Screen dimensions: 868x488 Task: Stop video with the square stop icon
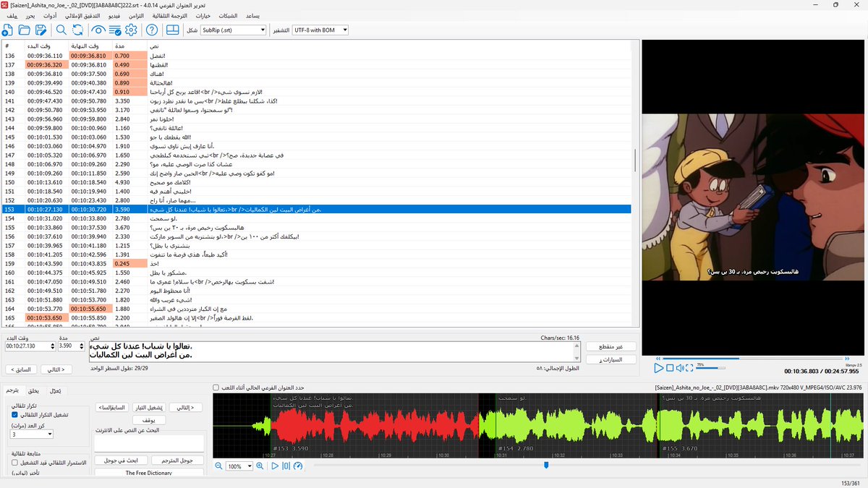[670, 368]
